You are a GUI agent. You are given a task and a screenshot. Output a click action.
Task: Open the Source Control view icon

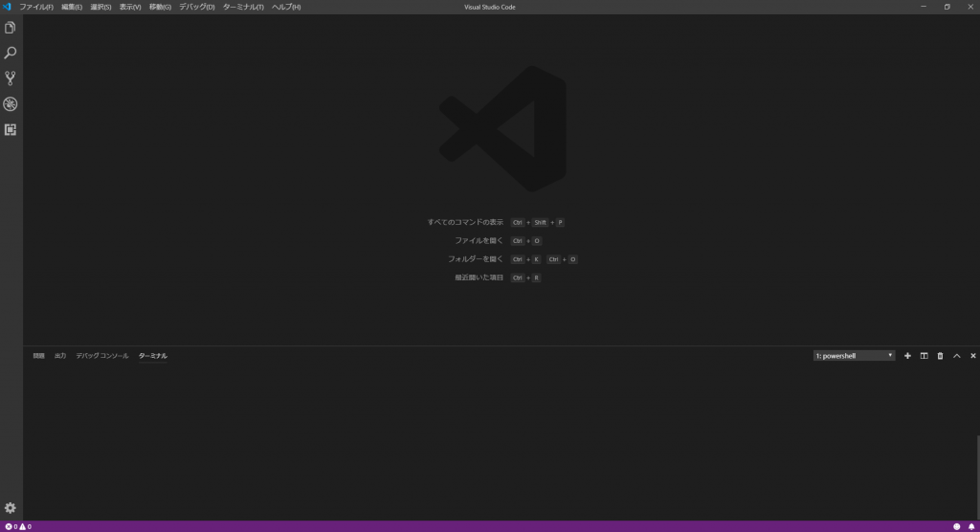point(10,78)
